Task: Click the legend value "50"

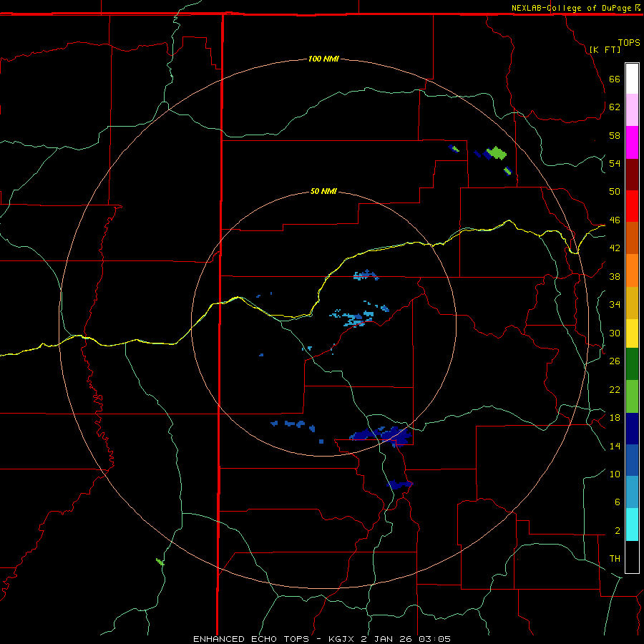Action: tap(615, 191)
